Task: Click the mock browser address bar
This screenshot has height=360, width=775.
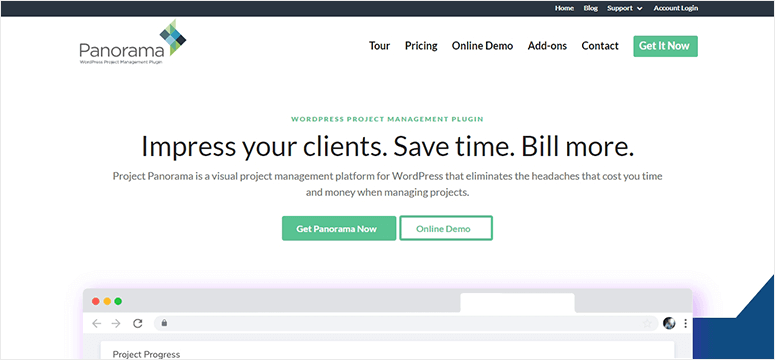Action: [406, 323]
